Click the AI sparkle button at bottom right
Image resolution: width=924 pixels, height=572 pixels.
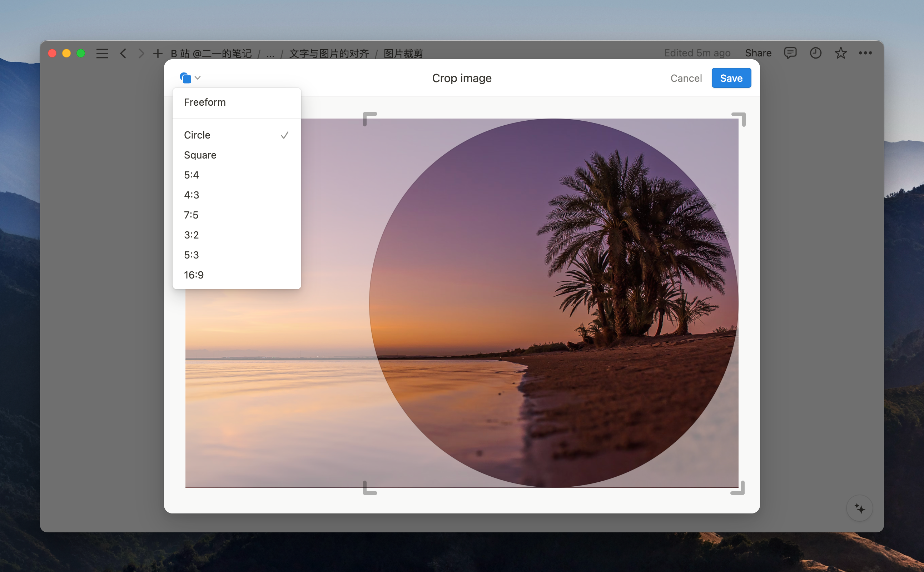[859, 508]
